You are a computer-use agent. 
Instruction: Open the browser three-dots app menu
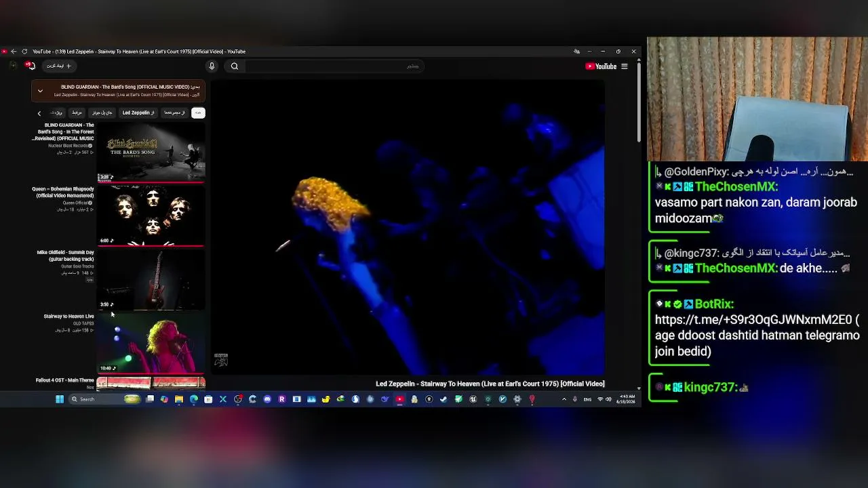pos(589,52)
